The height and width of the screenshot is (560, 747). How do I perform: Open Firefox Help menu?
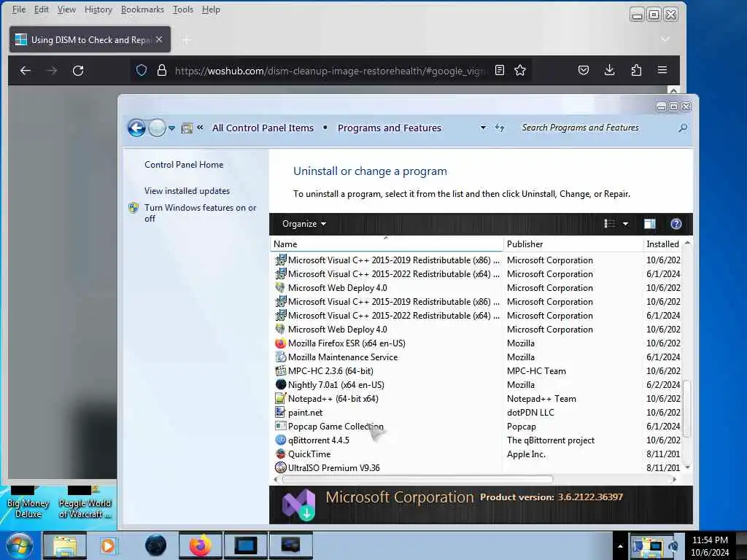211,9
